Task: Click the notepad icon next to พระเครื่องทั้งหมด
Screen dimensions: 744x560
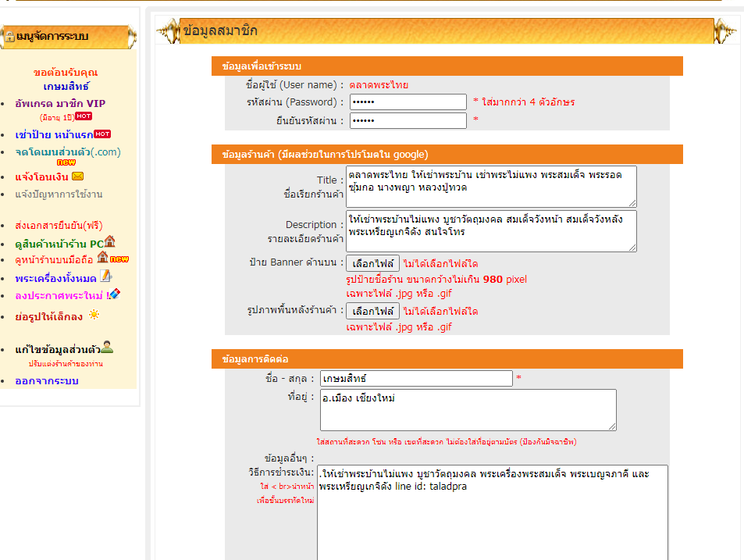Action: 106,276
